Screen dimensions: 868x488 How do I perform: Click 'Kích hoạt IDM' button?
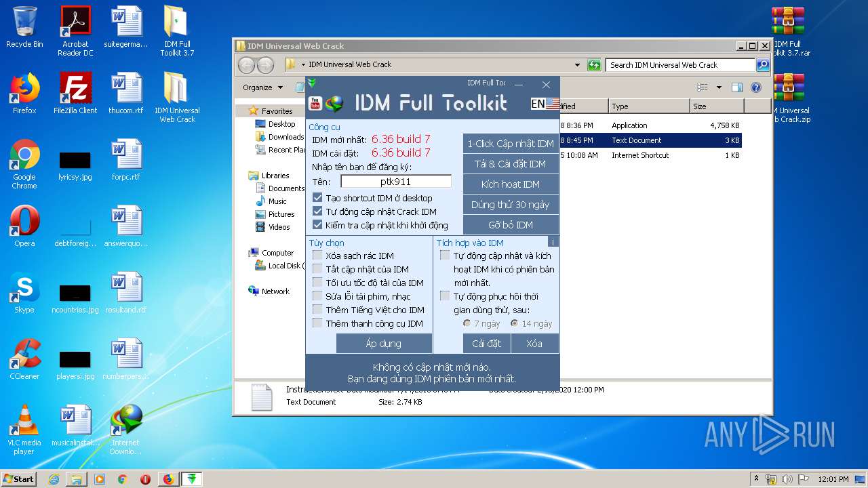[x=511, y=184]
